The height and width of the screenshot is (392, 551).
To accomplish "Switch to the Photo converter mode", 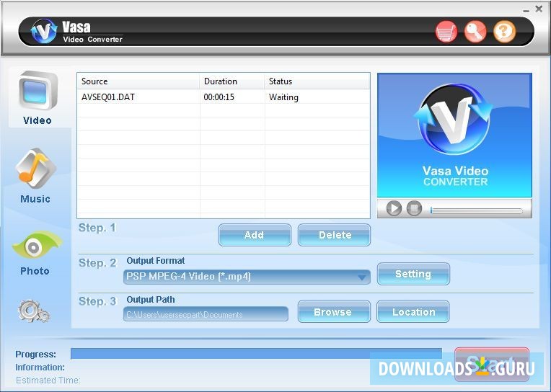I will point(36,253).
